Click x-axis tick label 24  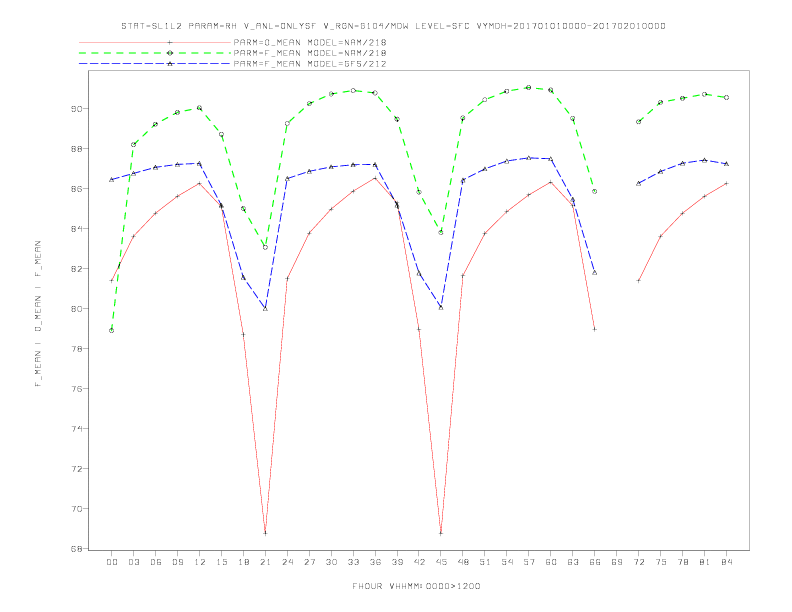[287, 562]
